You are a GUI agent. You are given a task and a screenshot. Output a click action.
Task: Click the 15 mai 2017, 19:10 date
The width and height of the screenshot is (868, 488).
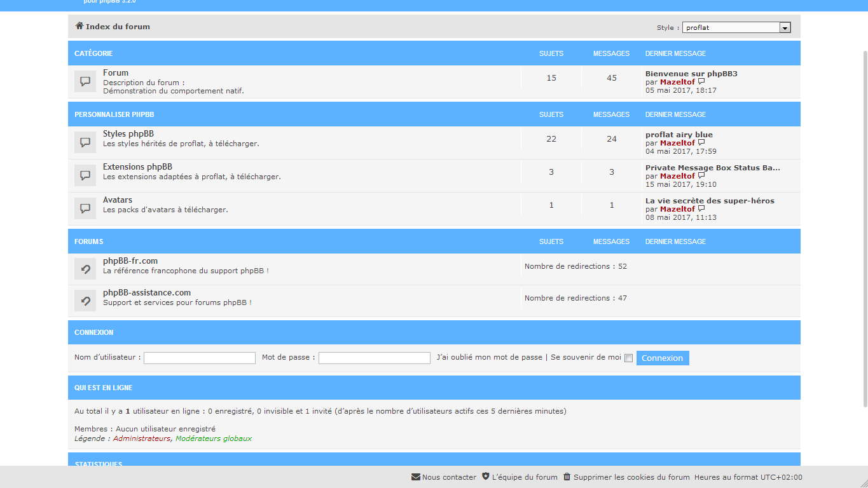681,184
